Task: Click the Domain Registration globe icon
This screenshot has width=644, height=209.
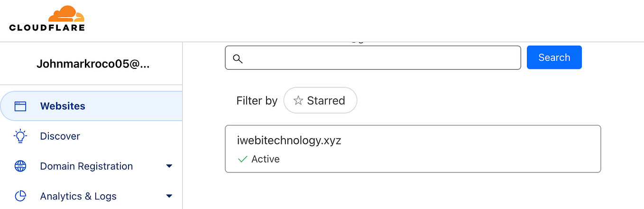Action: pos(20,166)
